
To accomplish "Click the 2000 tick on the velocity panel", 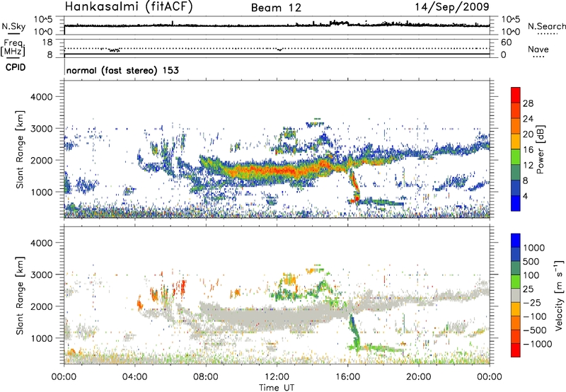I will pyautogui.click(x=41, y=306).
